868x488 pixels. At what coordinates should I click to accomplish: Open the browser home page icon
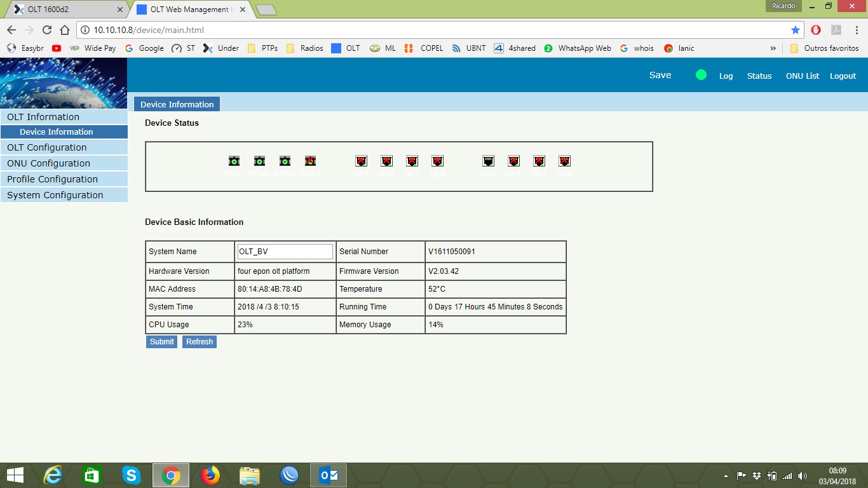coord(64,30)
